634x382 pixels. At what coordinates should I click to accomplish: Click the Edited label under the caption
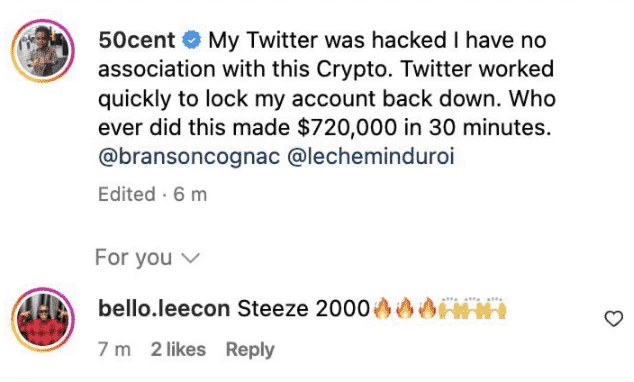[127, 194]
